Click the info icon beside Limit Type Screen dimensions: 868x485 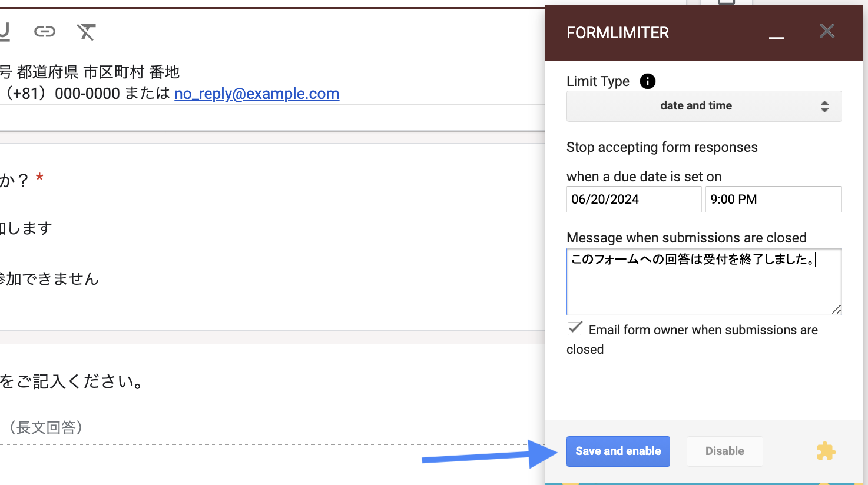pyautogui.click(x=647, y=81)
